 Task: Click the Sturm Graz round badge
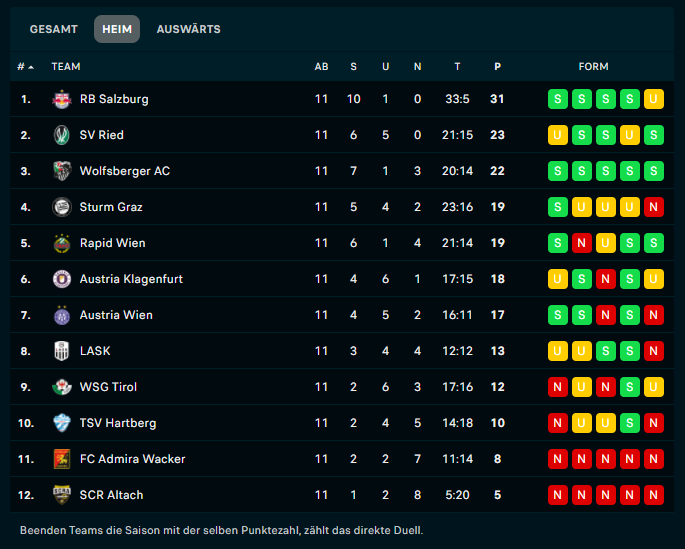pos(62,207)
